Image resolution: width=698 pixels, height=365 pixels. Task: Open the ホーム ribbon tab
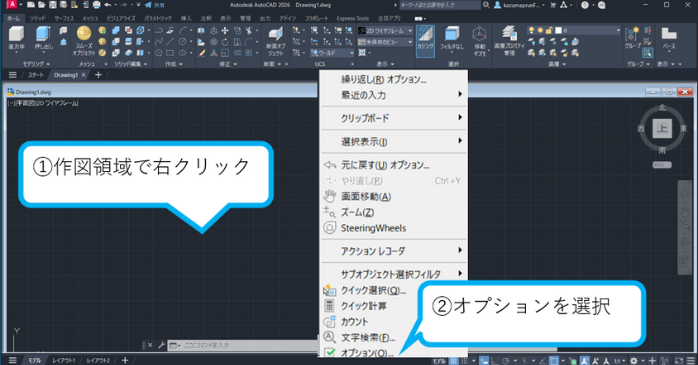(x=13, y=18)
